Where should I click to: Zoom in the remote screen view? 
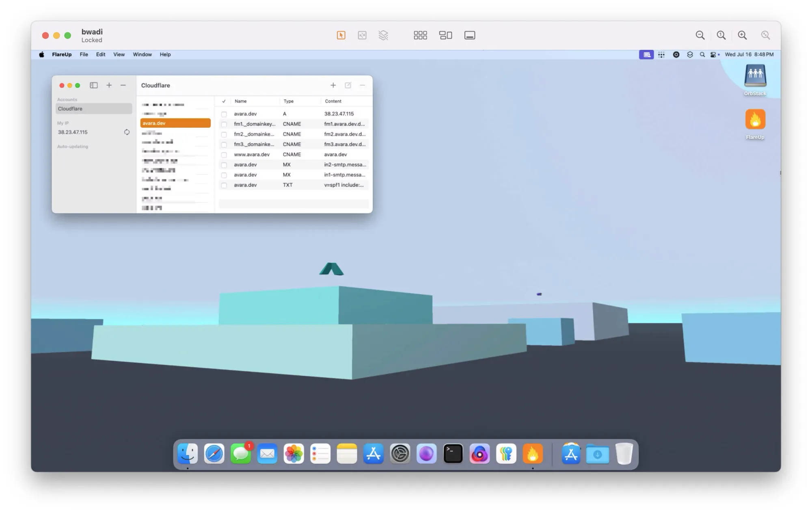(x=742, y=35)
